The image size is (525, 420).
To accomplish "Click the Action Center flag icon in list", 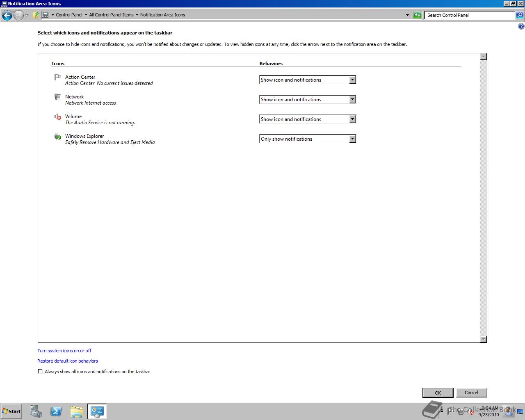I will pos(57,77).
